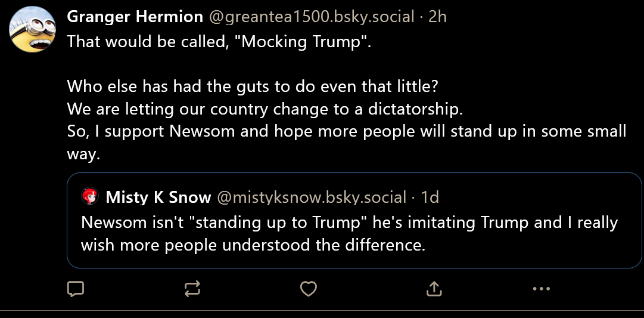644x318 pixels.
Task: Click the 'letting our country change to a dictatorship' line
Action: tap(265, 109)
